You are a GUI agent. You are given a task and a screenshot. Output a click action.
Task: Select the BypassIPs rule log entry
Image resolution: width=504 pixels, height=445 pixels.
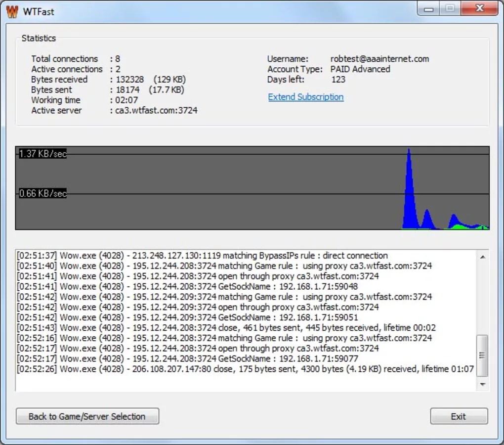202,256
